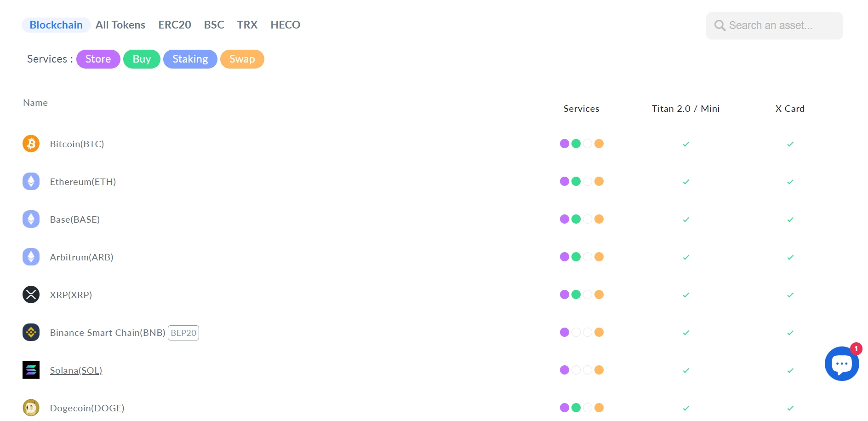
Task: Click the Titan 2.0 / Mini column header
Action: click(x=686, y=109)
